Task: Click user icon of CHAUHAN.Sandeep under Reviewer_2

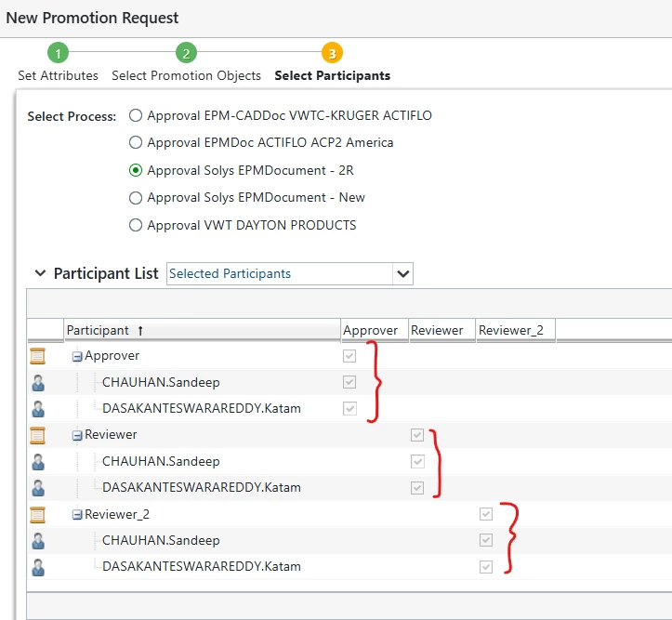Action: pyautogui.click(x=38, y=541)
